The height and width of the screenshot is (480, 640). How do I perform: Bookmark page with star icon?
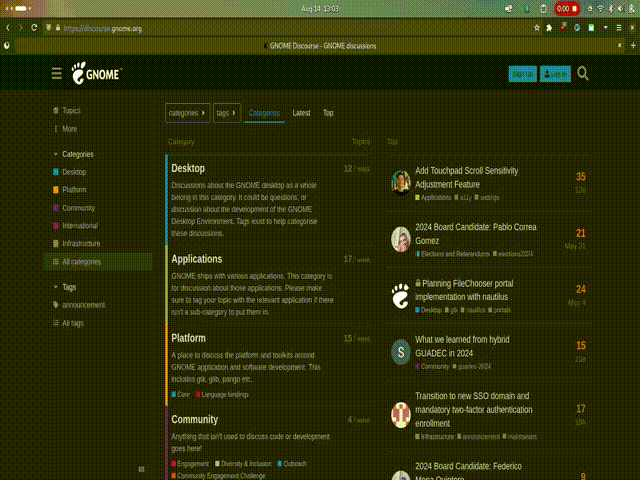pyautogui.click(x=537, y=28)
